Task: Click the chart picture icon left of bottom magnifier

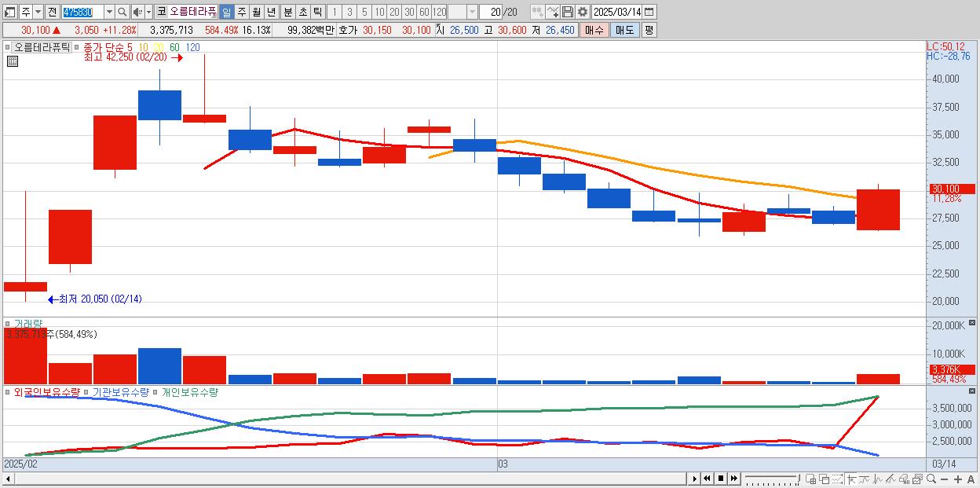Action: pyautogui.click(x=918, y=479)
